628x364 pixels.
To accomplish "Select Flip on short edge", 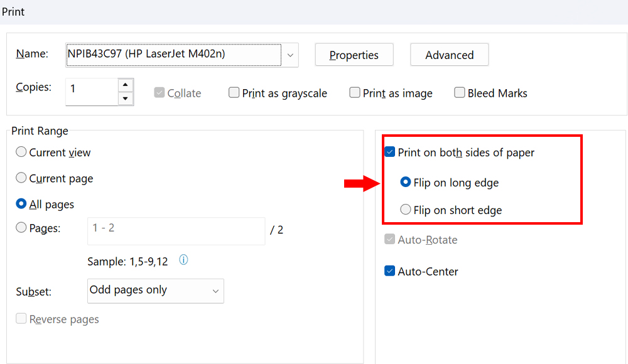I will pyautogui.click(x=406, y=210).
